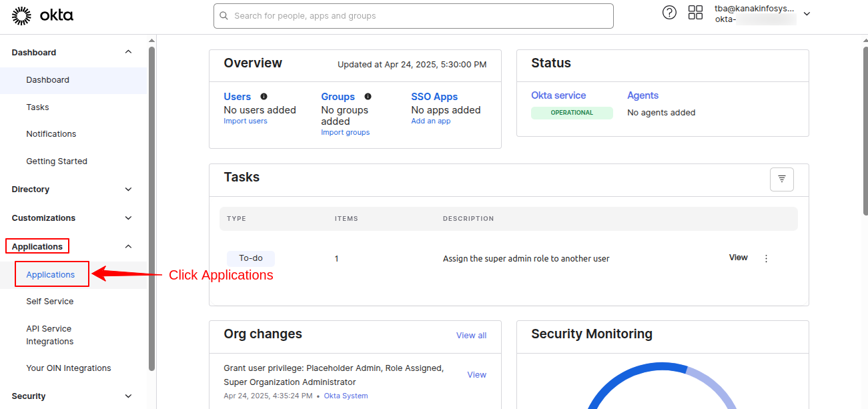Click the sidebar scrollbar
The height and width of the screenshot is (409, 868).
tap(152, 208)
